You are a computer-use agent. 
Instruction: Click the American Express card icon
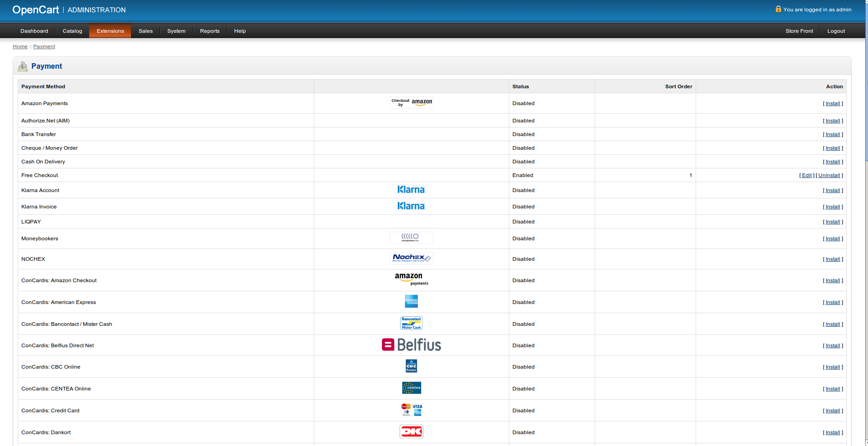(x=411, y=301)
